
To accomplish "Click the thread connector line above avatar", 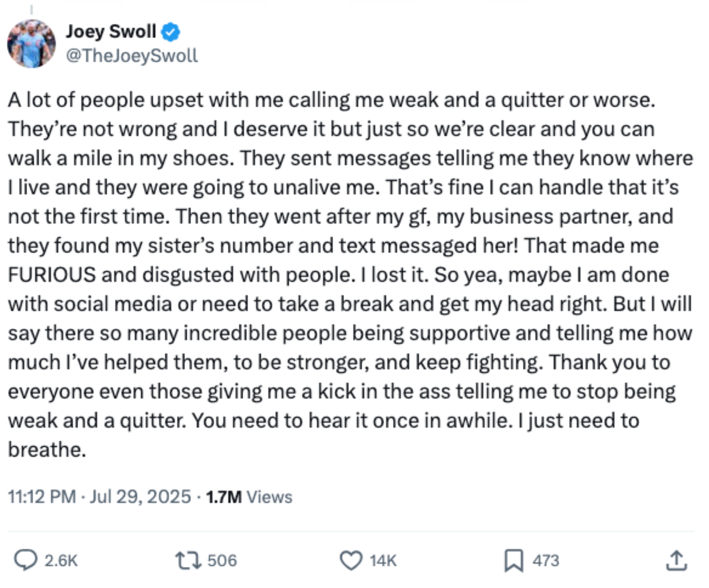I will click(x=31, y=9).
